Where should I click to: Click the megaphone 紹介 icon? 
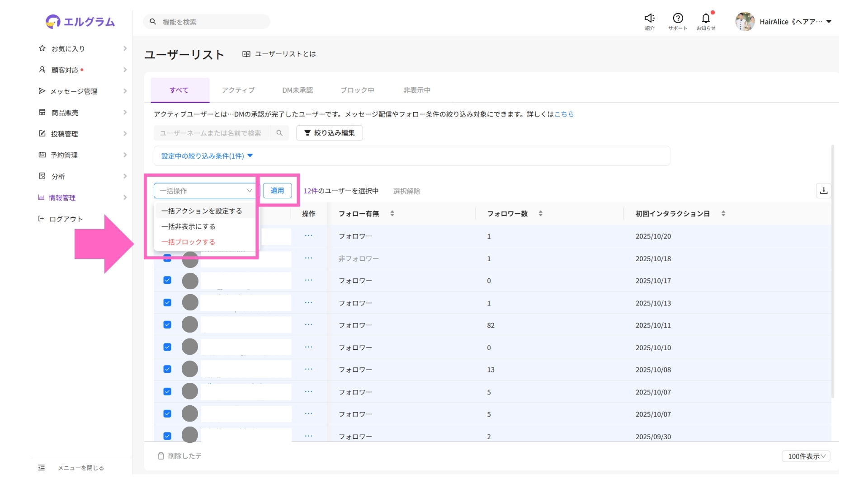(x=649, y=19)
